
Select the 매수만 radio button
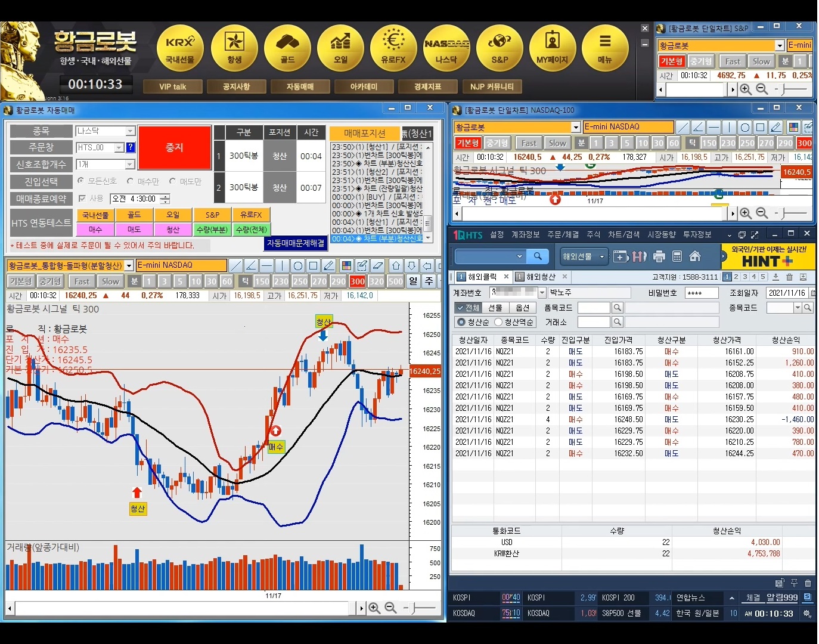pos(131,181)
